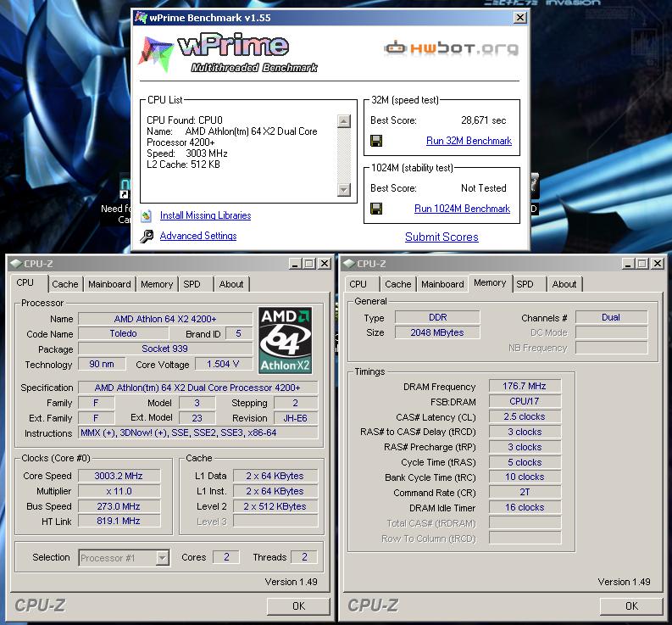Click the FSB:DRAM CPU/17 value
This screenshot has height=625, width=672.
(525, 401)
